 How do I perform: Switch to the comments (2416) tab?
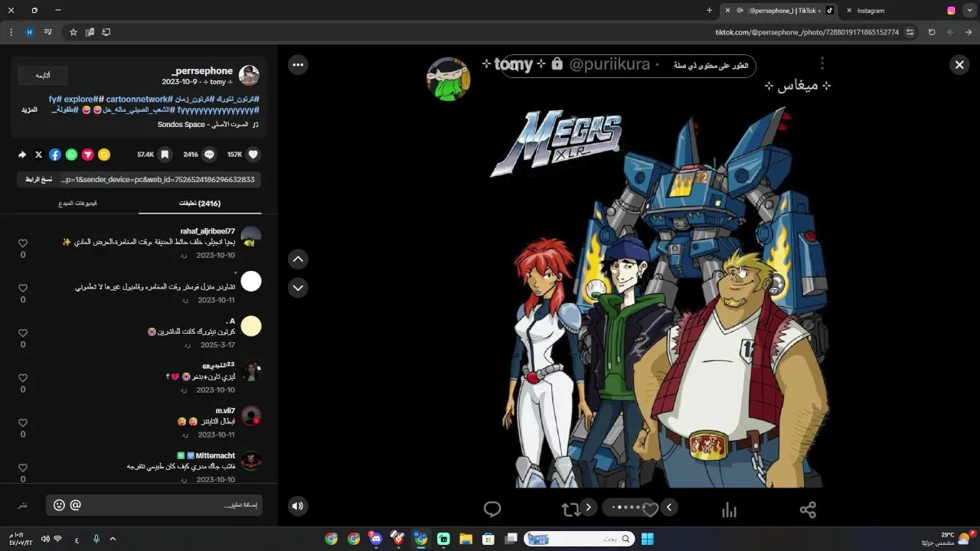(x=200, y=204)
